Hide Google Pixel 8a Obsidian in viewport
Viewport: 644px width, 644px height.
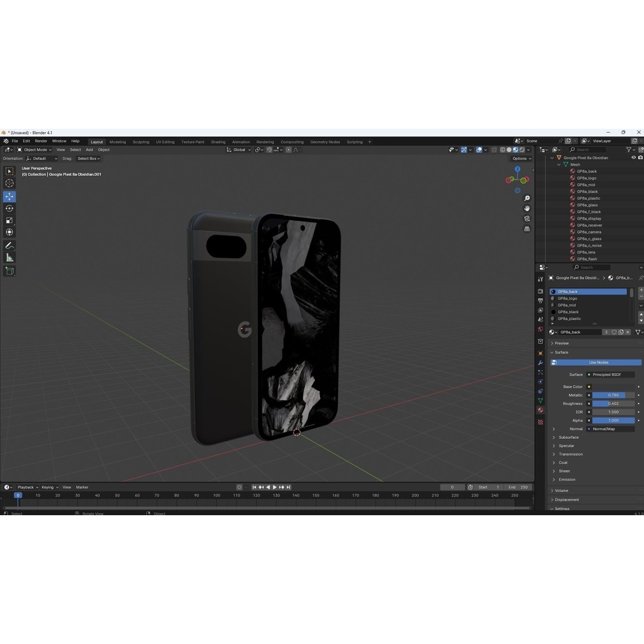point(633,157)
